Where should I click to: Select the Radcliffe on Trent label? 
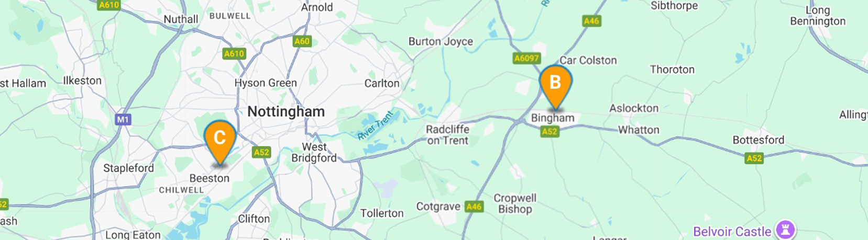pyautogui.click(x=447, y=134)
